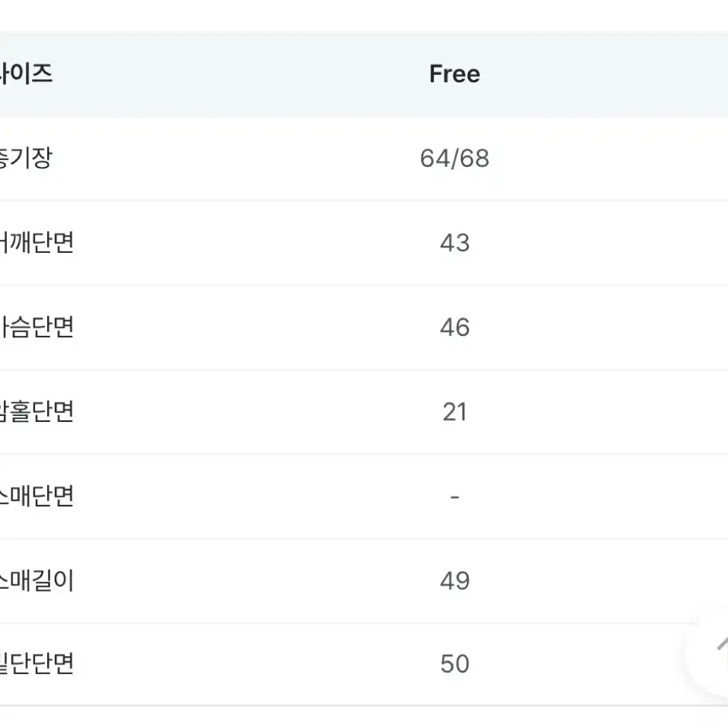Viewport: 728px width, 728px height.
Task: Select the 소매단면 row label
Action: point(37,496)
